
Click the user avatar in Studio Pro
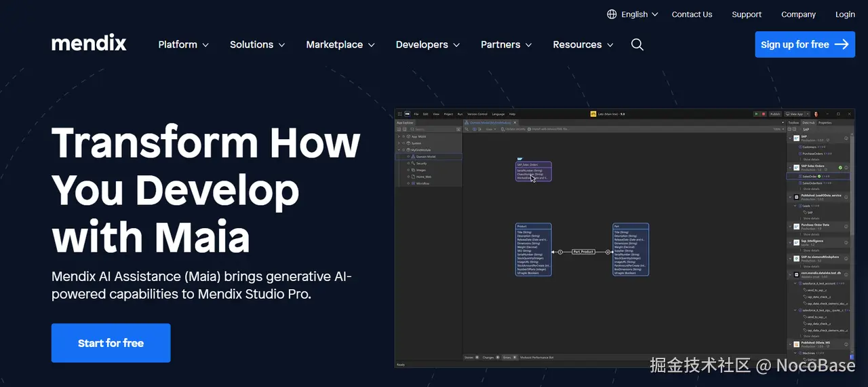click(816, 114)
